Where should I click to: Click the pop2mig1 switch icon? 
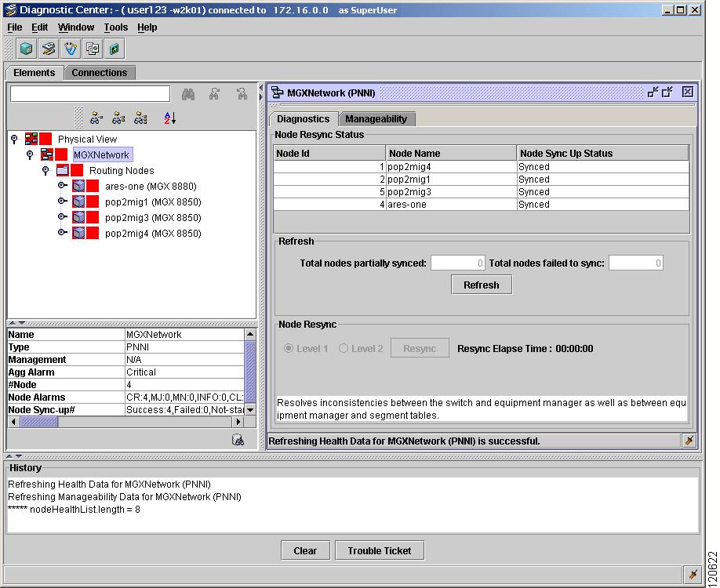pos(78,201)
